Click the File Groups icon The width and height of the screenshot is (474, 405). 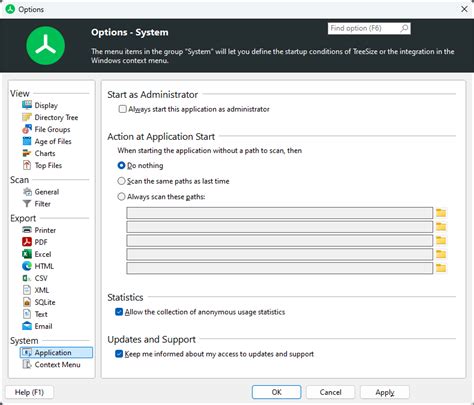click(x=27, y=129)
